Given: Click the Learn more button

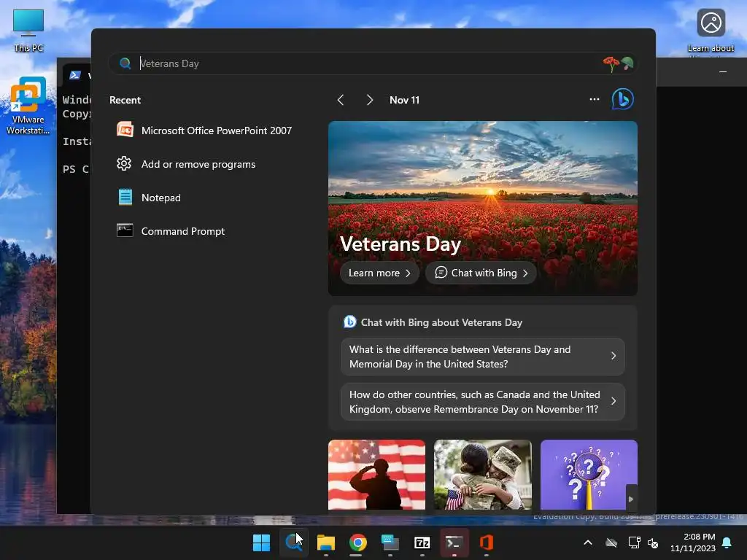Looking at the screenshot, I should (379, 273).
